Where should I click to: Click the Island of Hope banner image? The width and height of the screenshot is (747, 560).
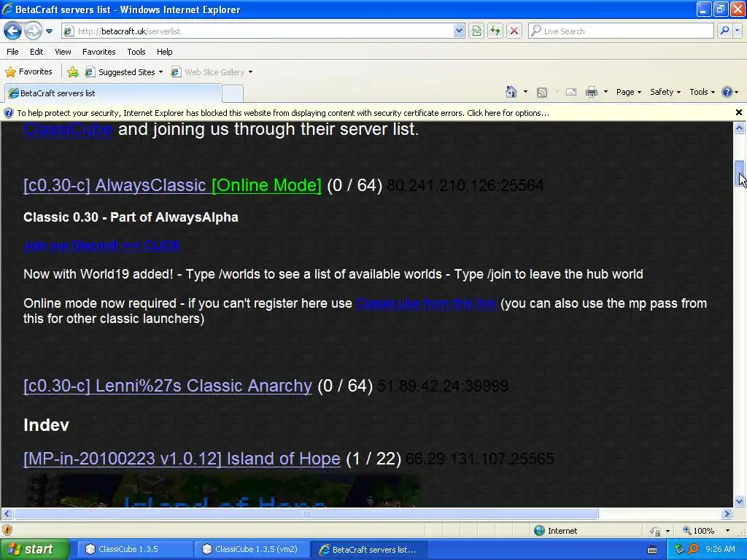click(x=222, y=491)
